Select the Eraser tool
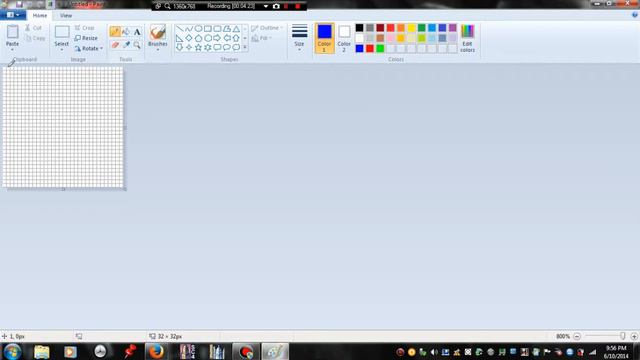Viewport: 640px width, 360px height. click(x=115, y=45)
